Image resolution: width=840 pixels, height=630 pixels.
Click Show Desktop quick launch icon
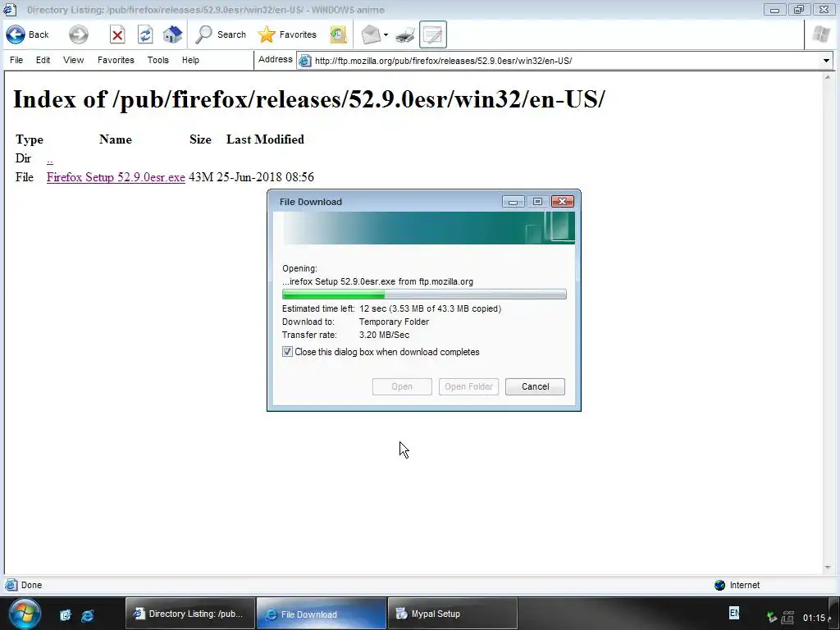(x=66, y=615)
